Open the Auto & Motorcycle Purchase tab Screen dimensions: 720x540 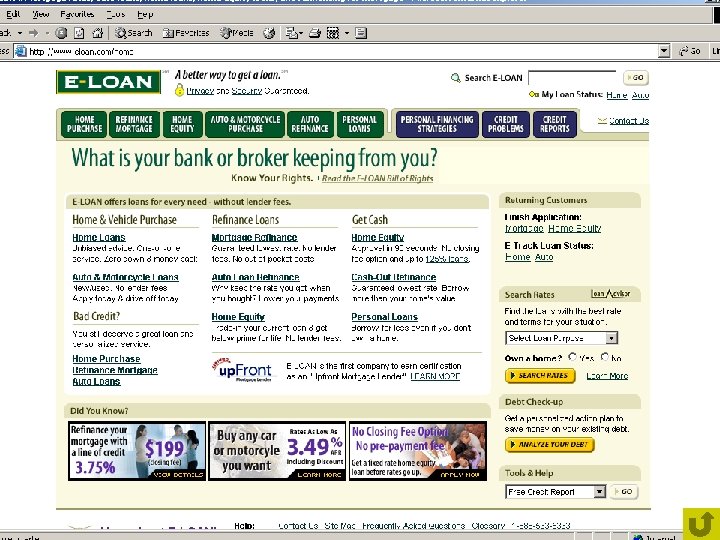(245, 124)
